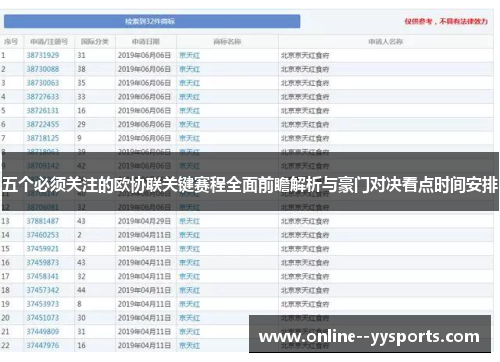500x362 pixels.
Task: Open registration number 38730088
Action: click(43, 69)
